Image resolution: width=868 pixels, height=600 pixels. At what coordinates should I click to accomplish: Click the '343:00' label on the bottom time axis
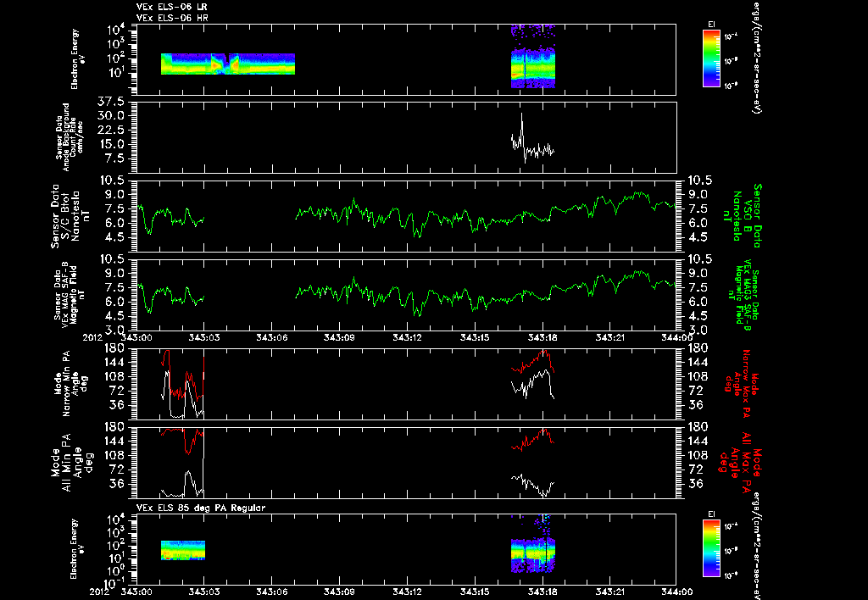(x=136, y=592)
